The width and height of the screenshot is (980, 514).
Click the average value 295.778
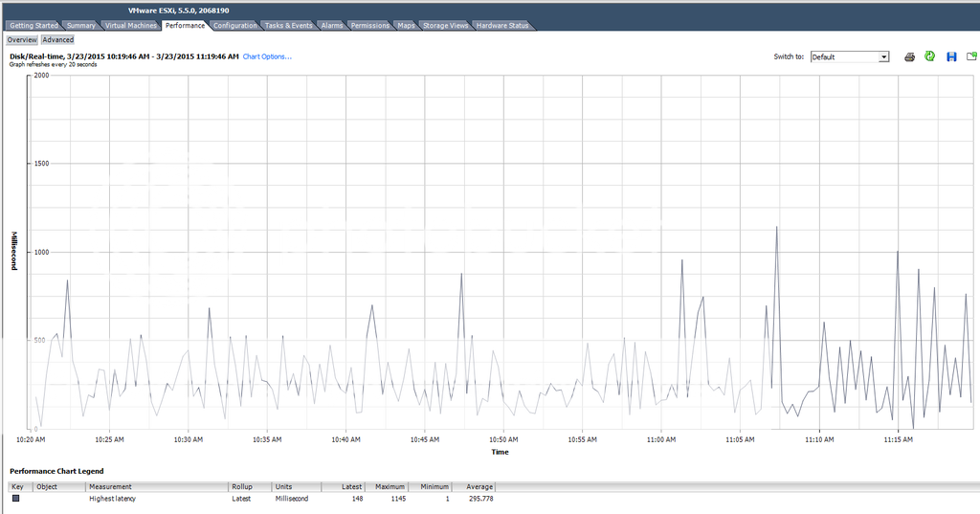point(480,499)
